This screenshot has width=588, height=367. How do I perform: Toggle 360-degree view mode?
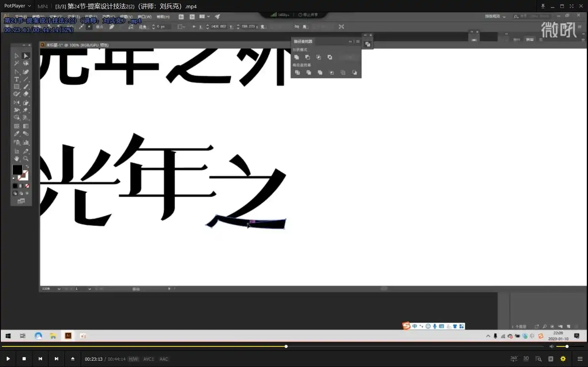coord(514,358)
